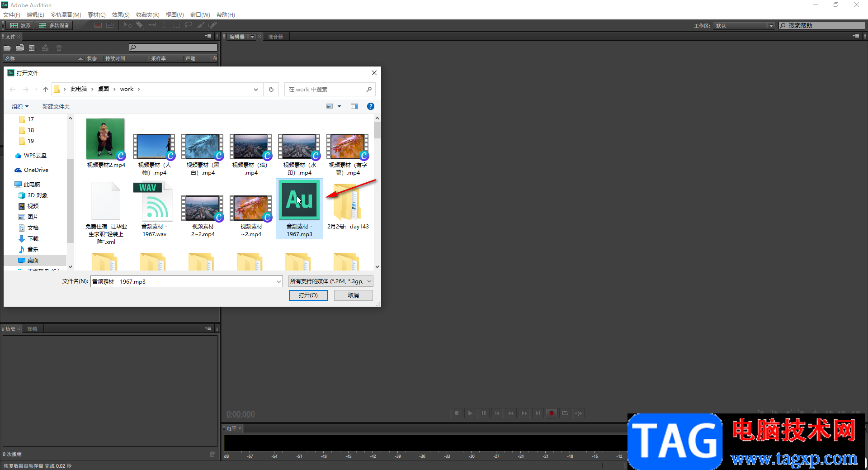Image resolution: width=868 pixels, height=470 pixels.
Task: Toggle the Skip Selection button
Action: [579, 413]
